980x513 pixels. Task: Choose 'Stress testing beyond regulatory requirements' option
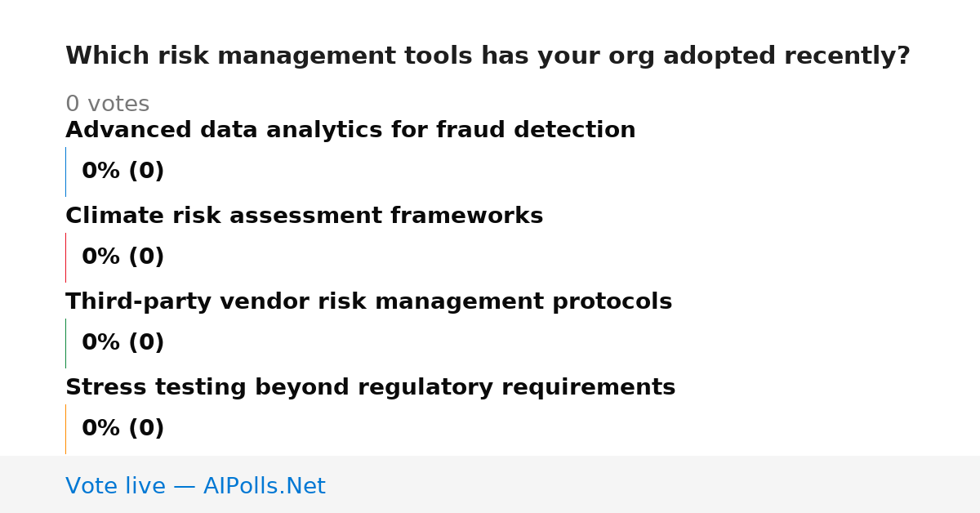370,387
